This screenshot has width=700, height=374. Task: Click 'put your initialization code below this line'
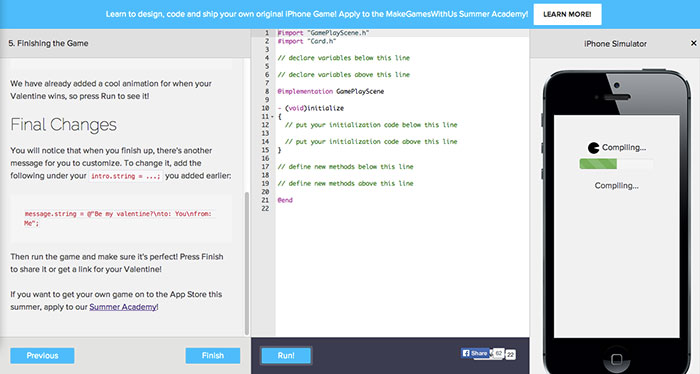pos(371,125)
